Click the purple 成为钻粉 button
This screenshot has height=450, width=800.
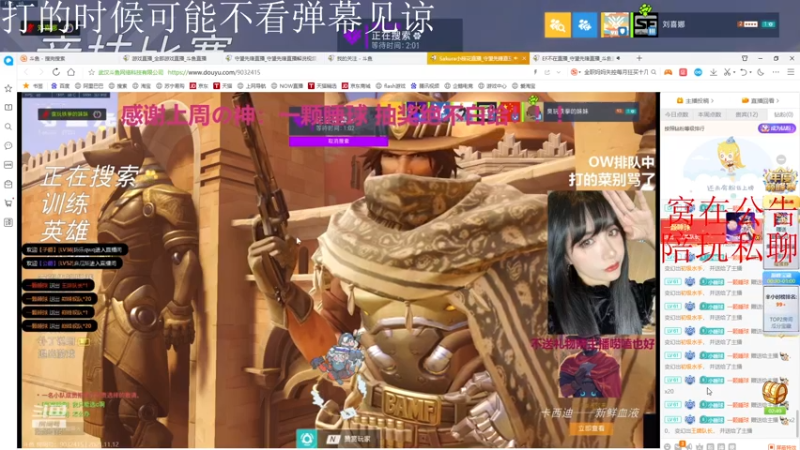(x=777, y=128)
